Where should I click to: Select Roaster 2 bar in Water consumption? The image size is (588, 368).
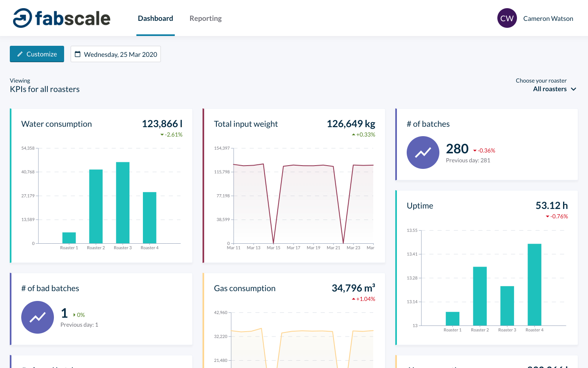pos(96,206)
